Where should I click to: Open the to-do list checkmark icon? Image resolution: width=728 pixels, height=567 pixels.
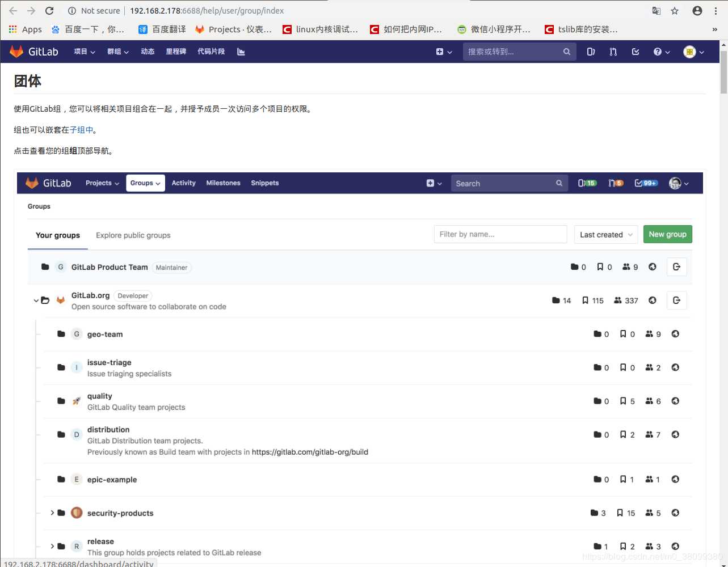(x=636, y=52)
